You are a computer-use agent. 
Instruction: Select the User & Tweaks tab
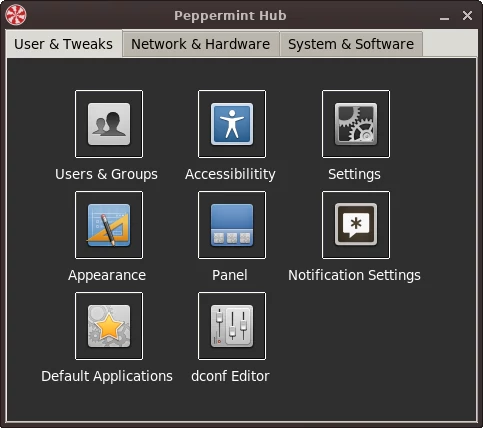tap(64, 44)
